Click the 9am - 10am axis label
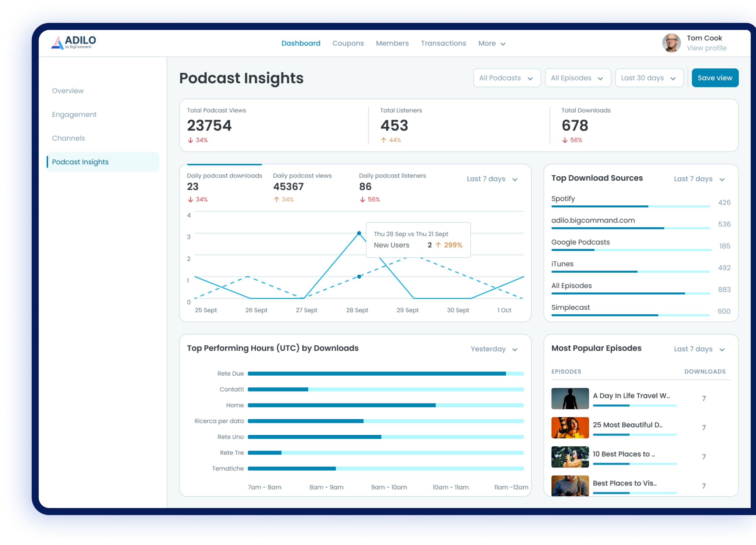The image size is (756, 545). [389, 487]
